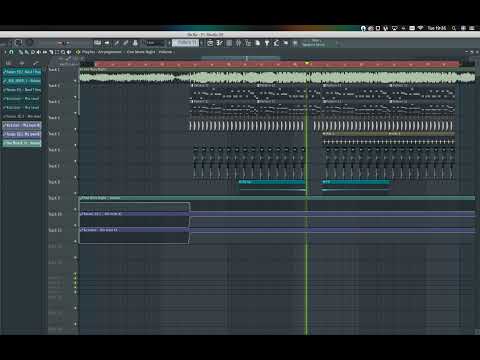Mute Track 7 with its small dot toggle
Viewport: 480px width, 360px height.
75,177
